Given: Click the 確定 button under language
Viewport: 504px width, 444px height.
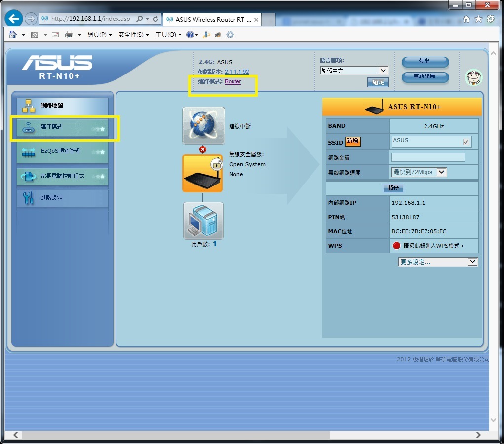Looking at the screenshot, I should 378,82.
